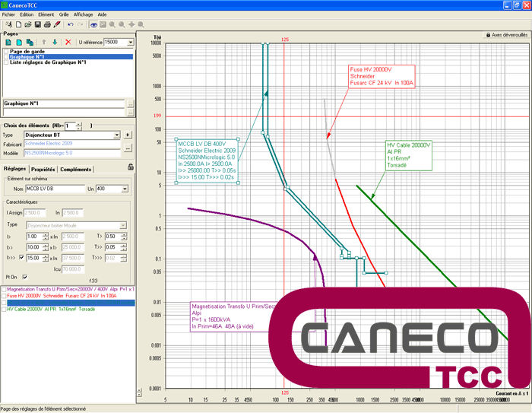Open the Disjoncteur boîtier Moulé dropdown
The image size is (532, 413).
123,225
